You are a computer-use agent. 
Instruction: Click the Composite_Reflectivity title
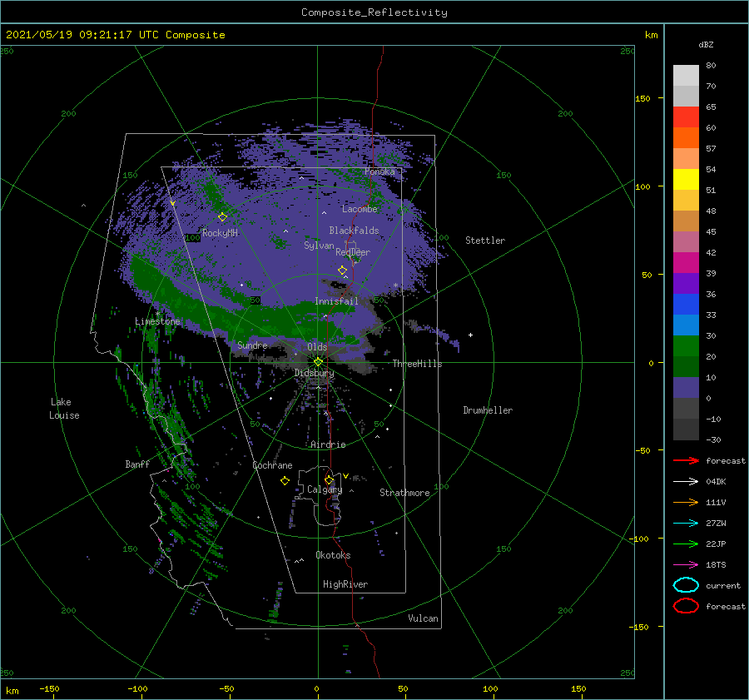pos(374,12)
